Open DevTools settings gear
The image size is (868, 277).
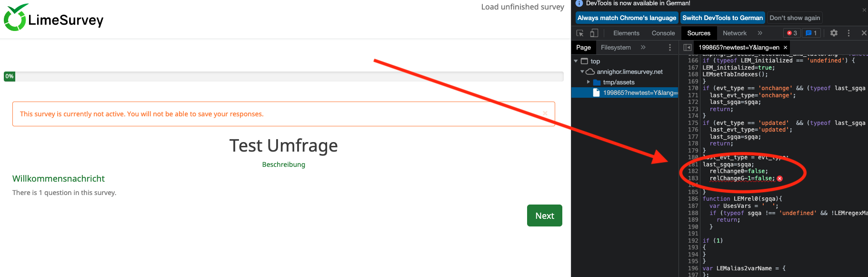834,33
